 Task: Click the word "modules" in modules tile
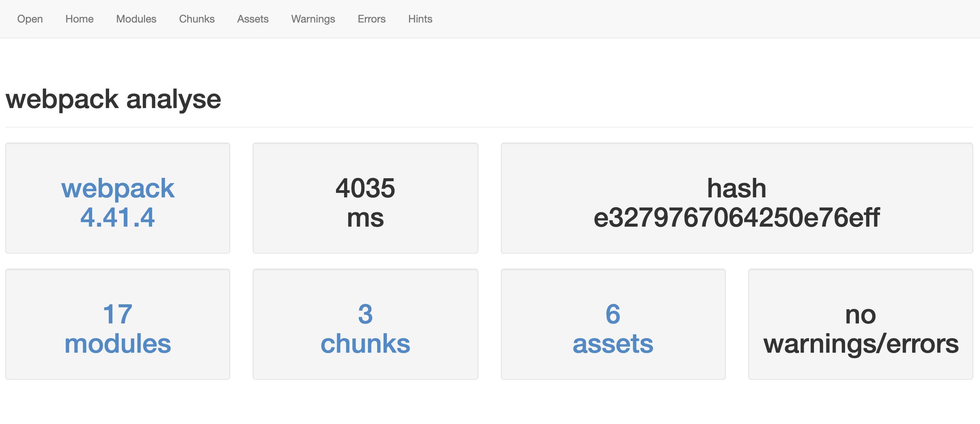point(118,344)
